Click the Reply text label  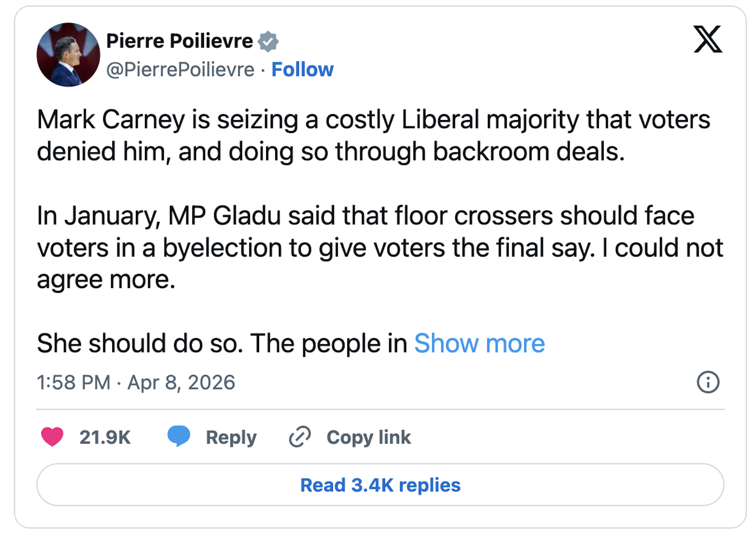coord(231,437)
